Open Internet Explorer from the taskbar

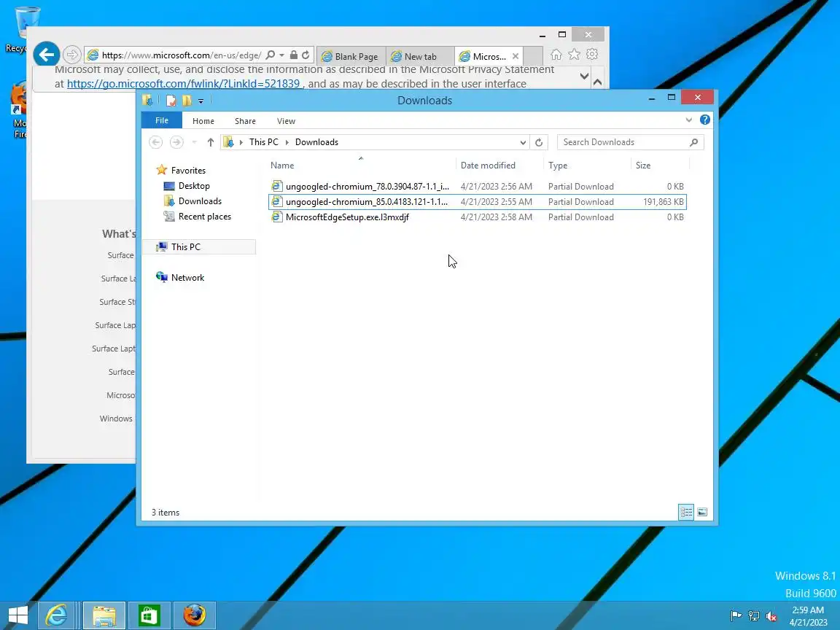[x=56, y=615]
